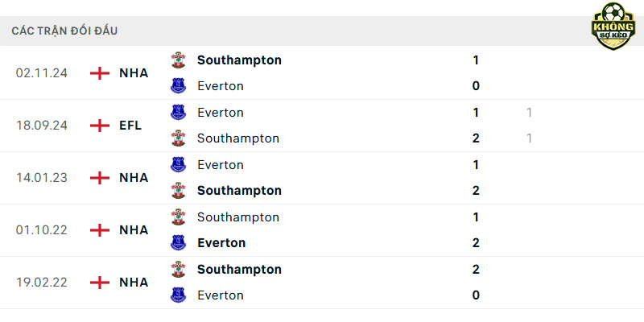Click Everton's gray penalty score in EFL match

(x=529, y=112)
